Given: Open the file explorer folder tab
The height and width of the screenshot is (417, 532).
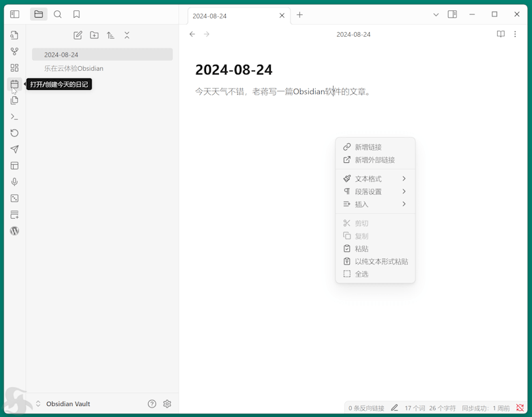Looking at the screenshot, I should (x=39, y=14).
